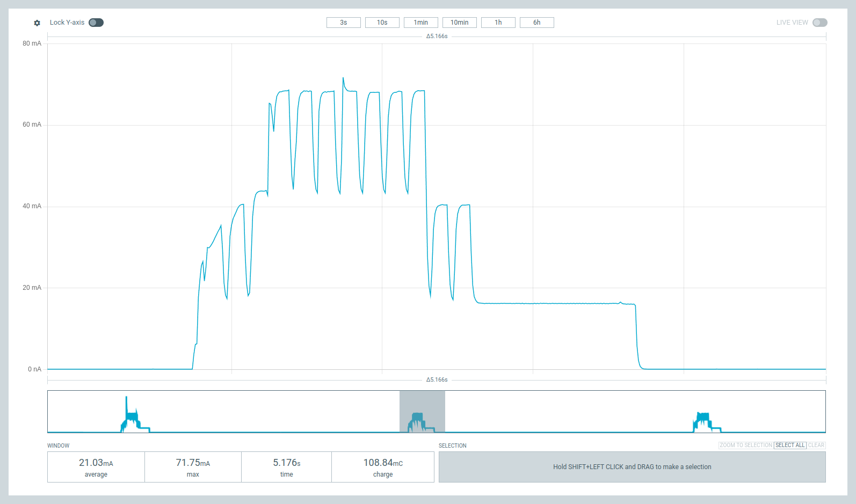Click the WINDOW section heading

(x=59, y=446)
